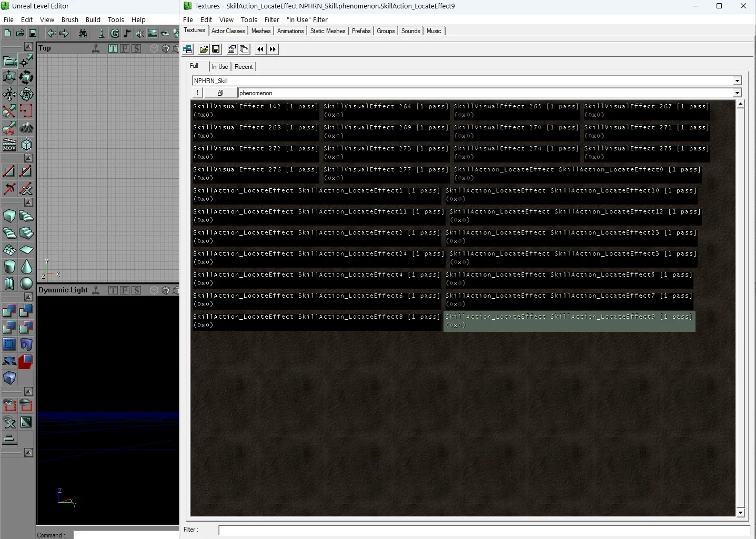Viewport: 756px width, 539px height.
Task: Click the texture list scroll down arrow
Action: tap(740, 512)
